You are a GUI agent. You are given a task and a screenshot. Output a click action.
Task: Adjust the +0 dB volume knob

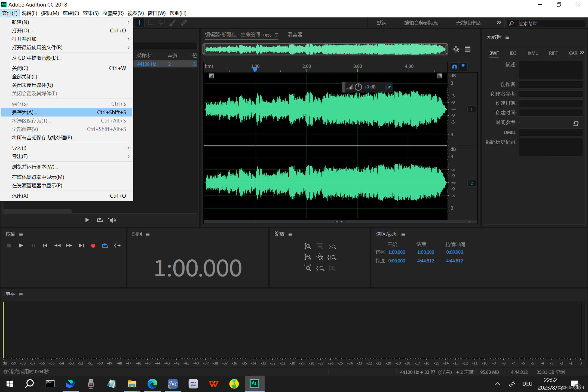(x=358, y=87)
